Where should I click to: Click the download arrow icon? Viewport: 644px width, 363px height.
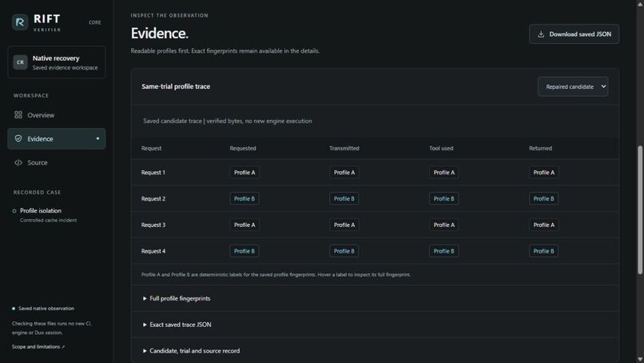pyautogui.click(x=541, y=34)
